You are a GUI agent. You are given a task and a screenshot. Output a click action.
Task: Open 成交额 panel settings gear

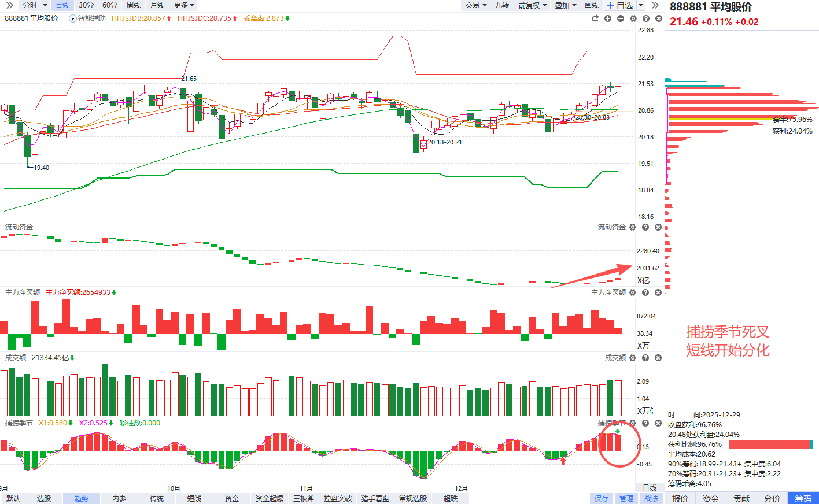pos(633,358)
